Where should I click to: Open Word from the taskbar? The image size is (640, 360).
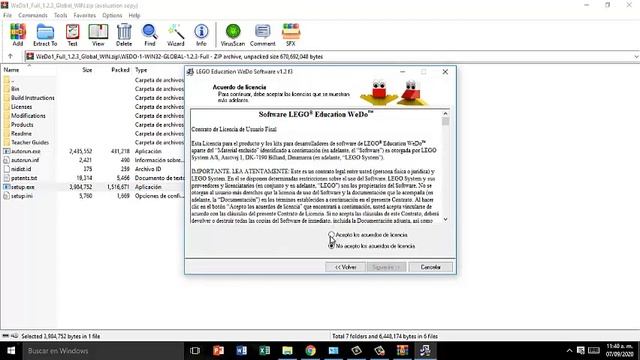[x=241, y=350]
